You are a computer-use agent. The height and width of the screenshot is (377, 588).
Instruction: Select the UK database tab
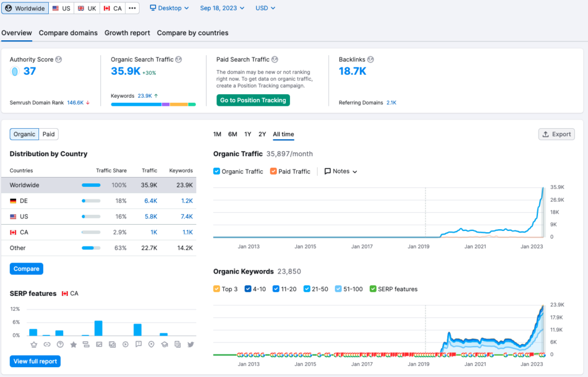[87, 8]
